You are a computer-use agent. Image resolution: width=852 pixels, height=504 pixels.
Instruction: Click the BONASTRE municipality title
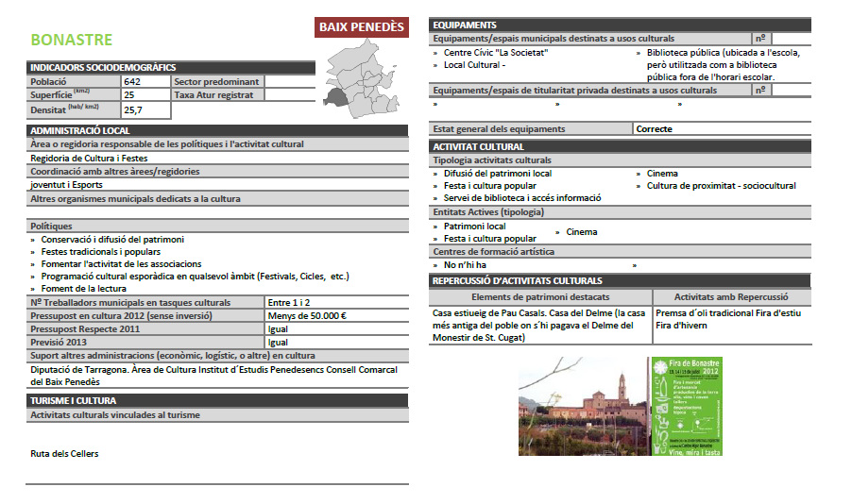(71, 40)
